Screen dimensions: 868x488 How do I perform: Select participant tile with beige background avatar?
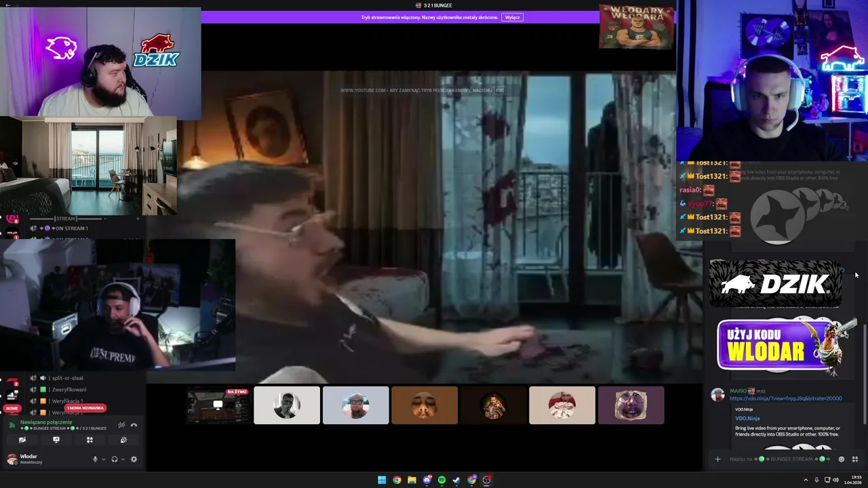coord(562,405)
